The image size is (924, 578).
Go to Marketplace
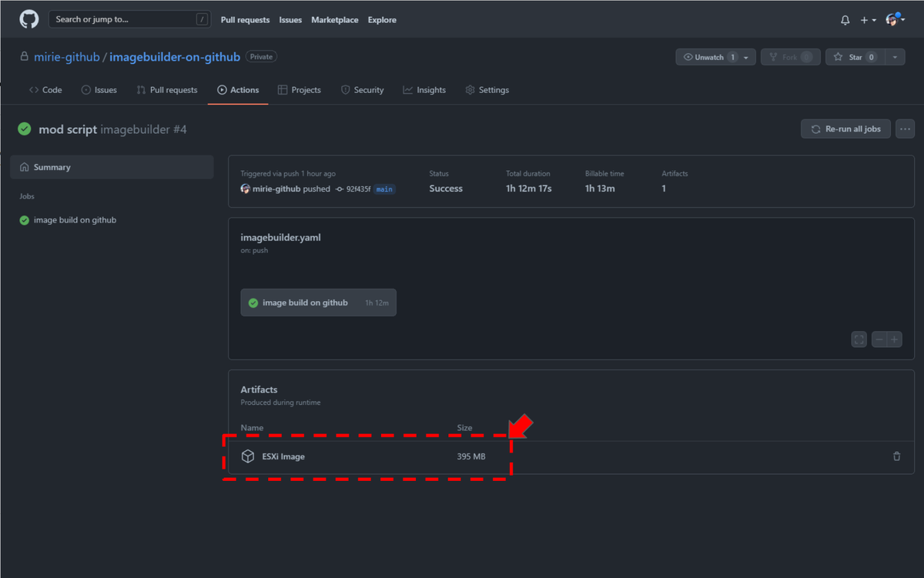(335, 20)
